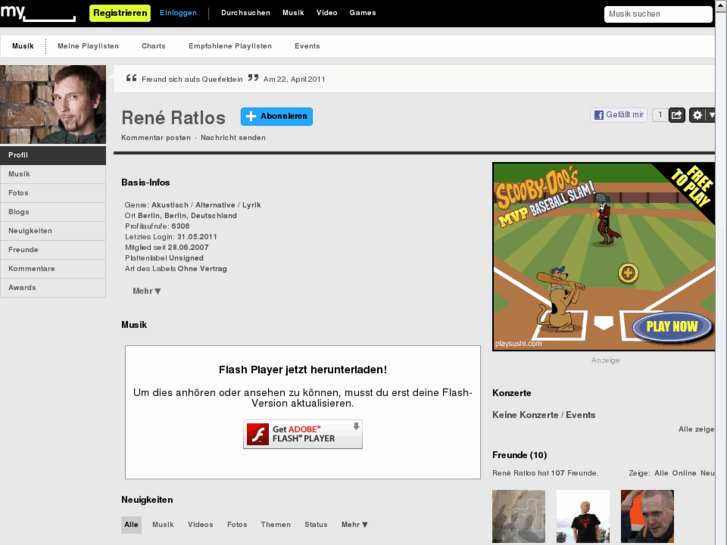Select Kommentare in sidebar
This screenshot has height=545, width=727.
(53, 269)
